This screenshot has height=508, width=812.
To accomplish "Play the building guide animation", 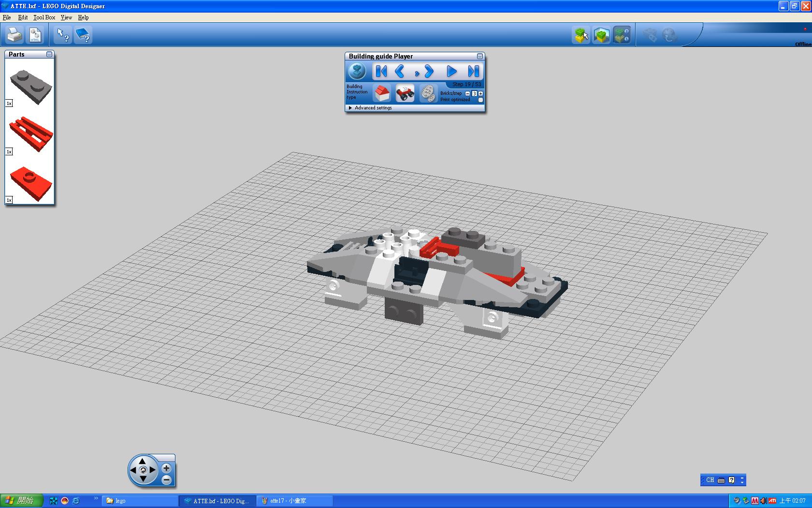I will tap(451, 72).
